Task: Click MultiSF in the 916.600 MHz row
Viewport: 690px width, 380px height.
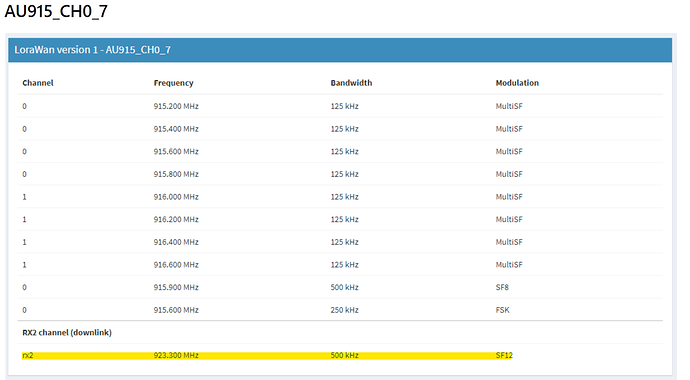Action: point(509,265)
